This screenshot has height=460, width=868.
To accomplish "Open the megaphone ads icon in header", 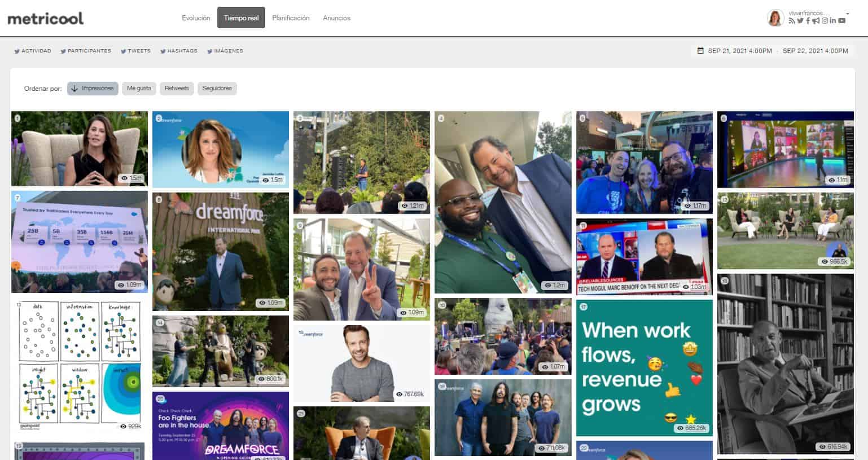I will click(x=816, y=21).
